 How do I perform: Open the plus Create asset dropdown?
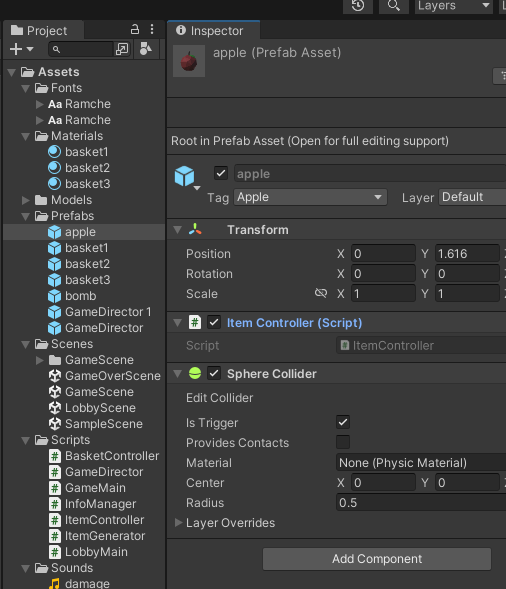pos(22,49)
